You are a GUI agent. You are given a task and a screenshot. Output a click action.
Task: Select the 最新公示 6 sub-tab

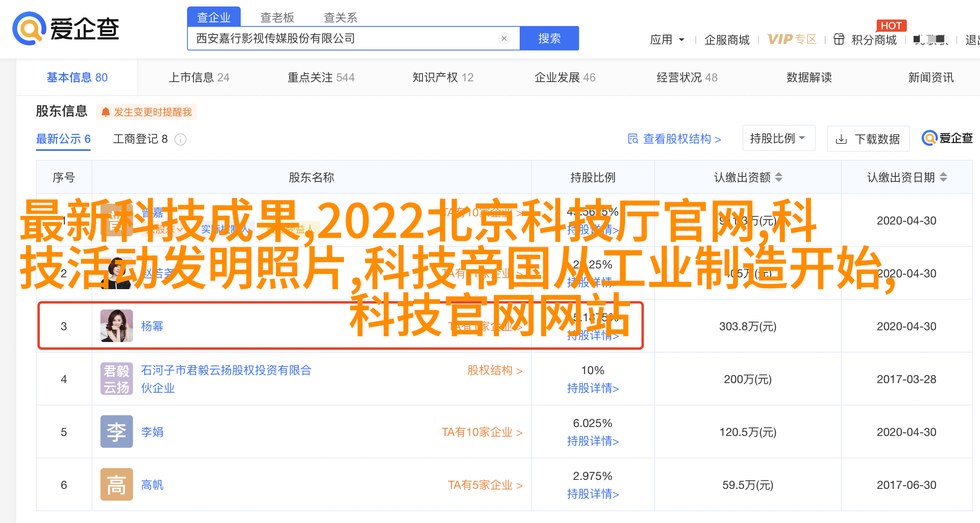63,139
